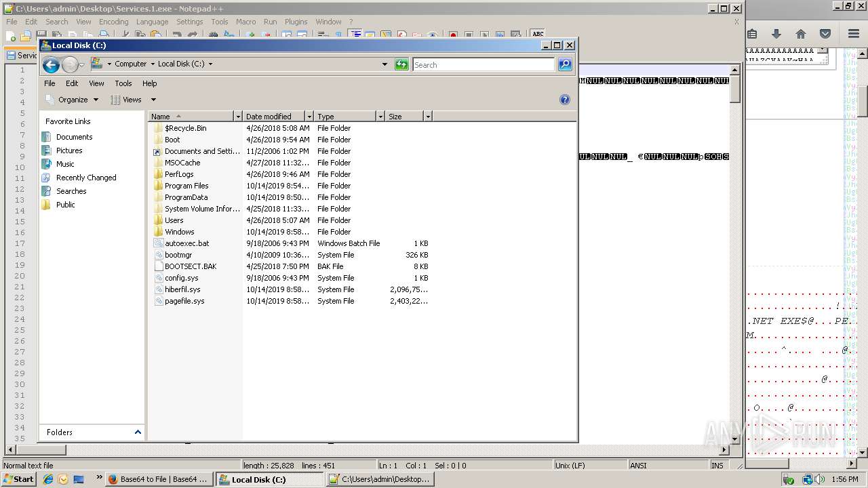Open the Public favorite link
868x488 pixels.
[x=66, y=205]
